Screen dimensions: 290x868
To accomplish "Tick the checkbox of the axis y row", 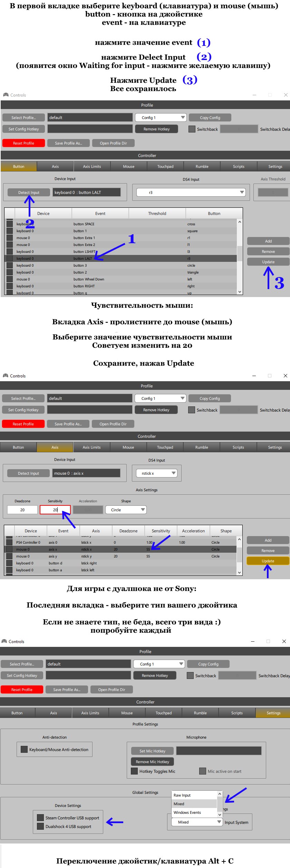I will click(x=9, y=556).
